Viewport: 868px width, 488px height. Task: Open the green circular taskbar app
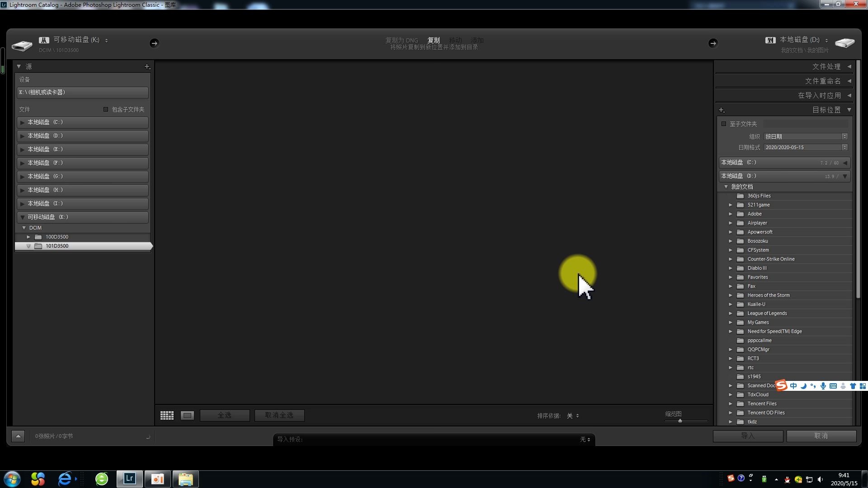click(102, 479)
